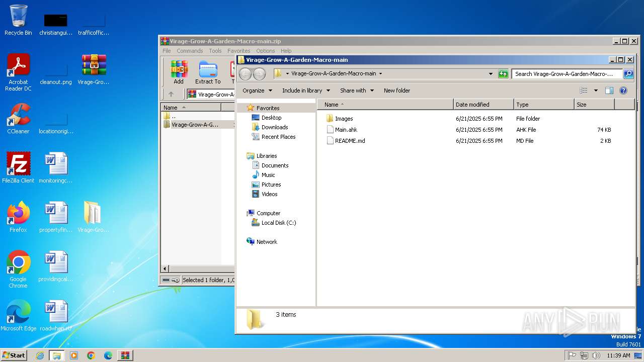Select the Virage-Gro... WinRAR archive desktop icon
Viewport: 644px width, 362px height.
coord(94,69)
